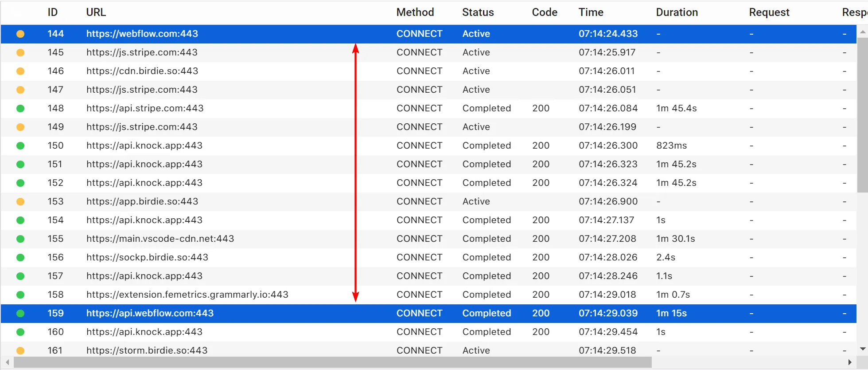Click the vertical scrollbar thumb
Image resolution: width=868 pixels, height=370 pixels.
pyautogui.click(x=863, y=115)
